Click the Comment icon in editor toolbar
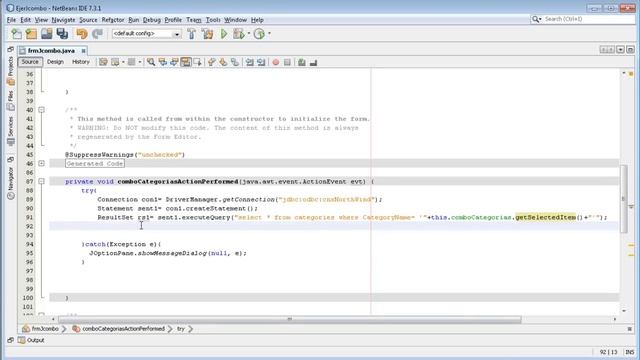This screenshot has height=360, width=640. (302, 62)
